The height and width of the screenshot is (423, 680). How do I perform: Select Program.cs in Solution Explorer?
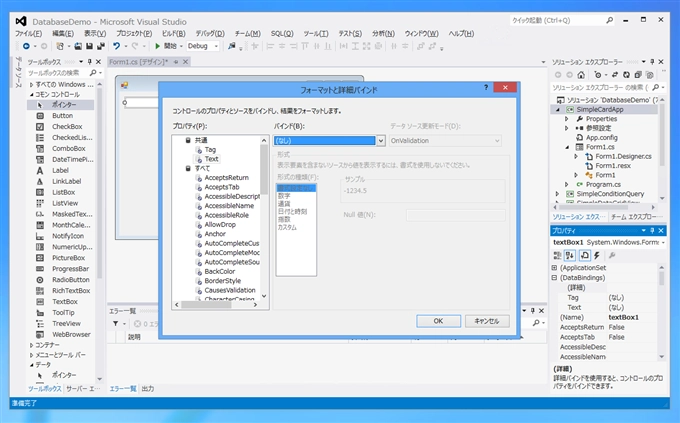(603, 184)
